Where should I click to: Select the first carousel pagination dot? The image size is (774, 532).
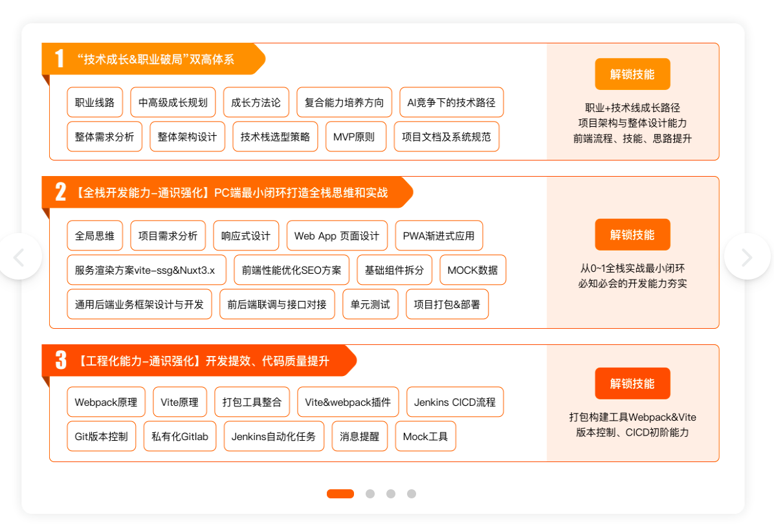tap(340, 494)
